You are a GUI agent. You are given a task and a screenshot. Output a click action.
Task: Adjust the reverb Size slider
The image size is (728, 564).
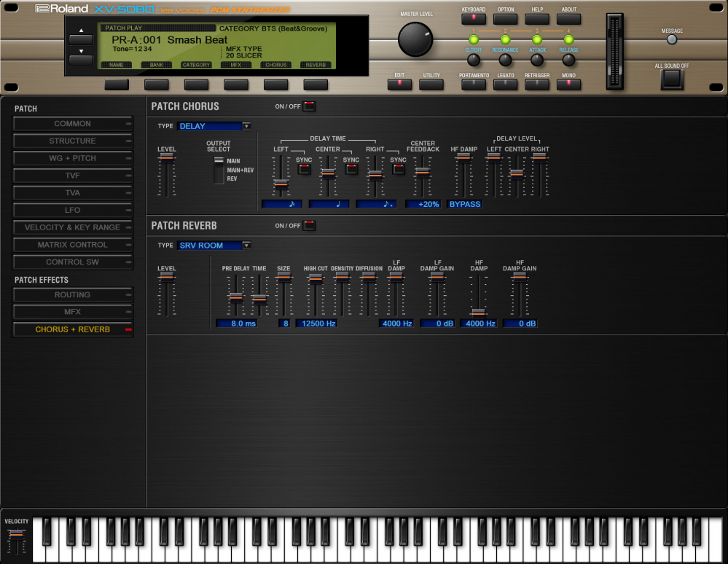click(283, 277)
